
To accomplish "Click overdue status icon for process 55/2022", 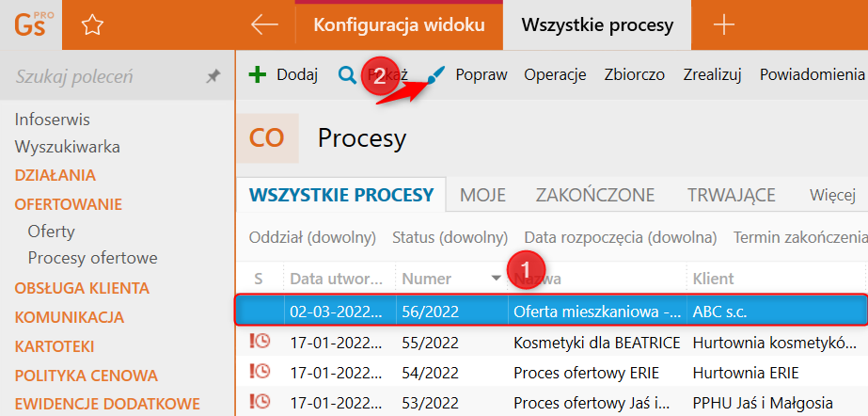I will [x=259, y=341].
